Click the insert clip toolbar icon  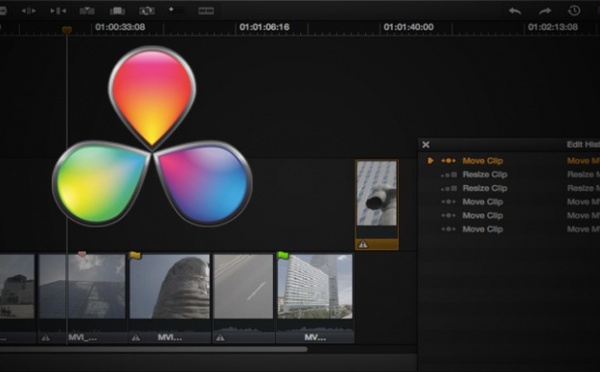click(87, 11)
